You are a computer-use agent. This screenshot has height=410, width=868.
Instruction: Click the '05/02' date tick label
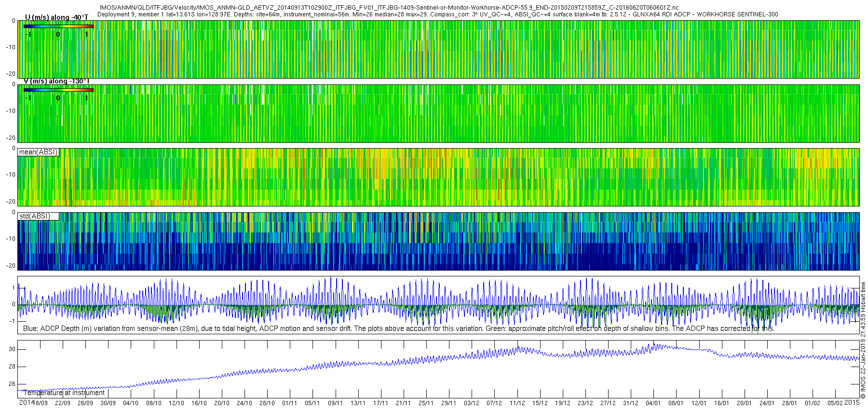click(x=835, y=403)
